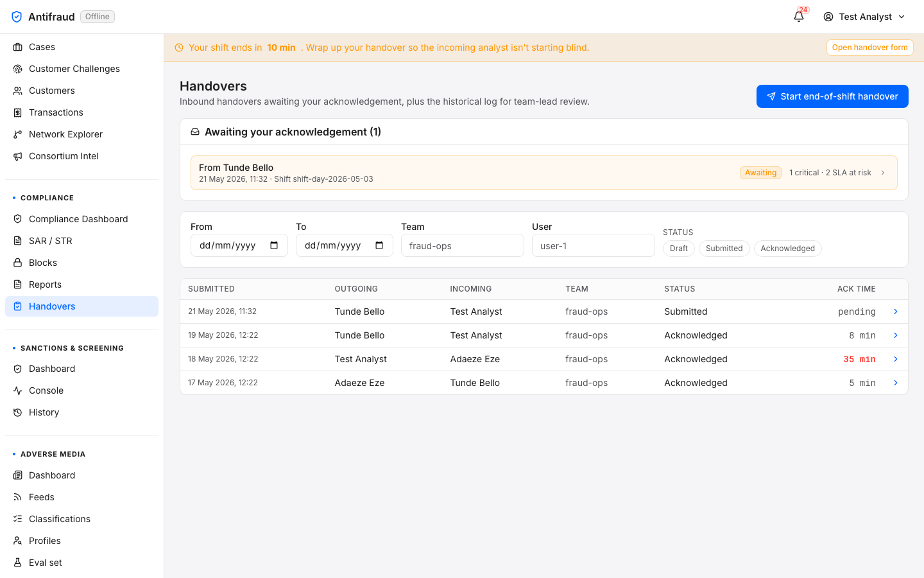The height and width of the screenshot is (578, 924).
Task: Click the Eval set flask icon
Action: (18, 563)
